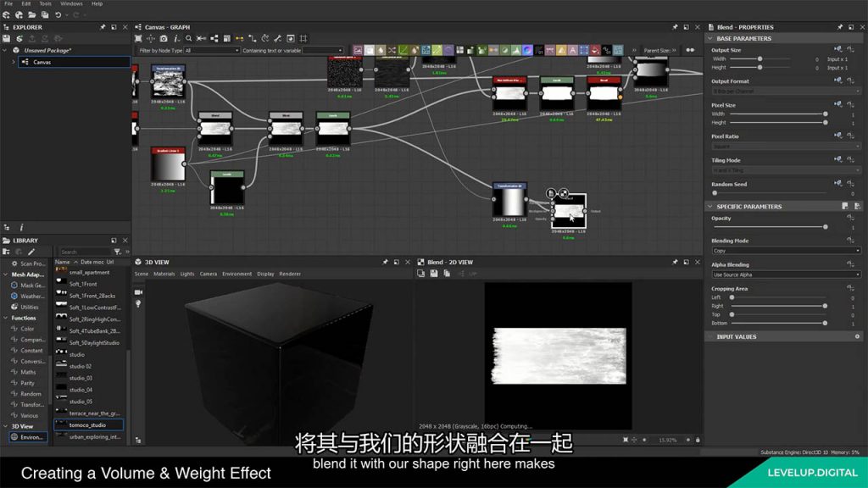Adjust the Opacity slider
This screenshot has width=868, height=488.
[770, 227]
